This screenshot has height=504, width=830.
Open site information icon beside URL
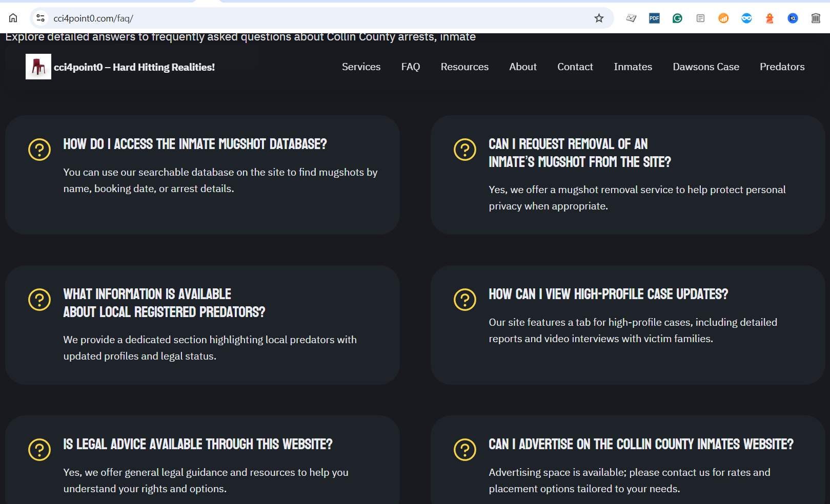tap(41, 18)
